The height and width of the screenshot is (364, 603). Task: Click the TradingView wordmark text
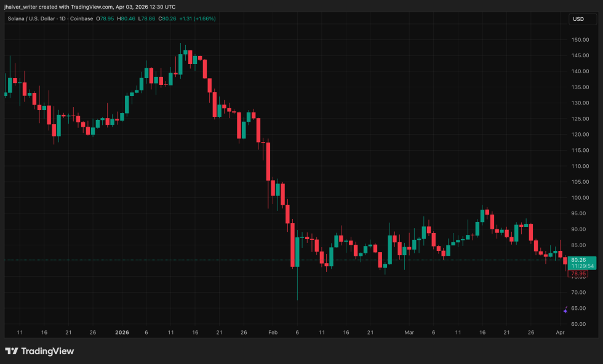(x=47, y=351)
